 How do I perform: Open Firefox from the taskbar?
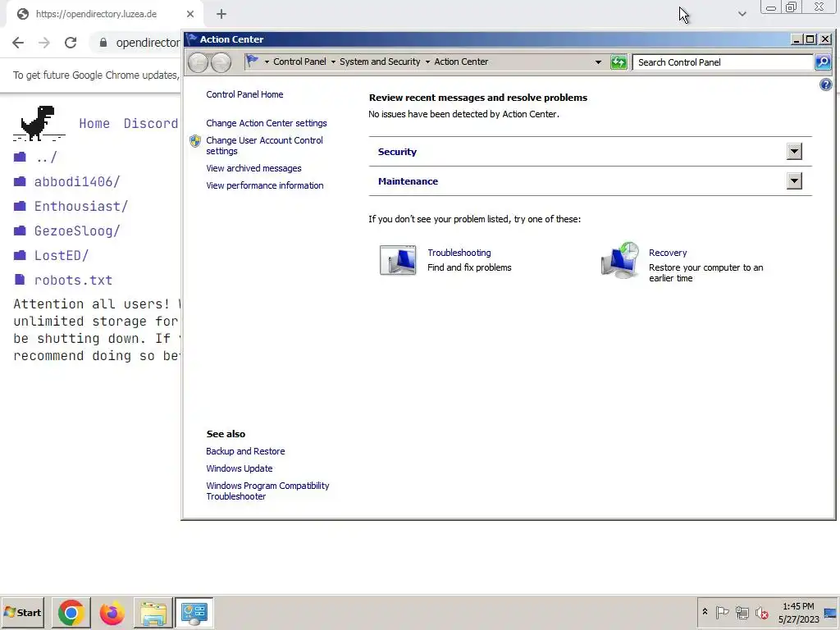112,613
